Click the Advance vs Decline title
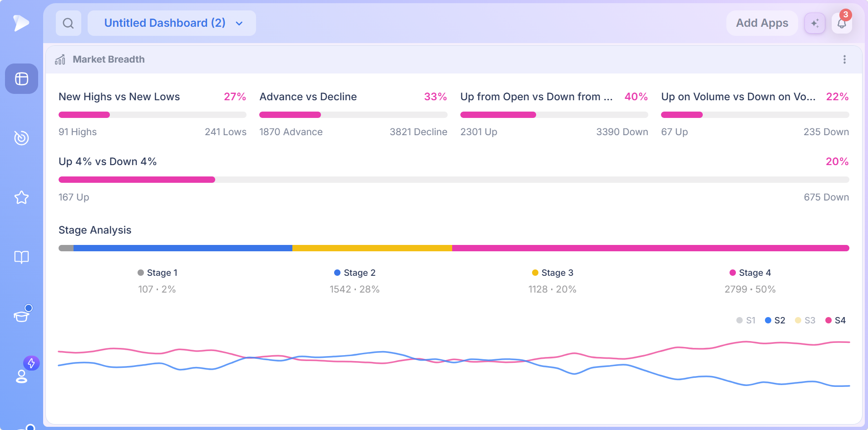The image size is (868, 430). pos(308,97)
